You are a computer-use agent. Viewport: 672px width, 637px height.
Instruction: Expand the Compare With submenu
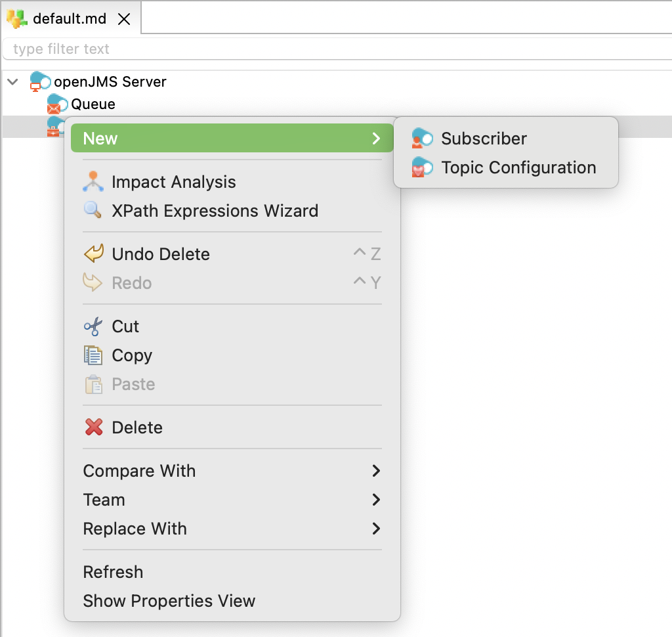tap(376, 471)
